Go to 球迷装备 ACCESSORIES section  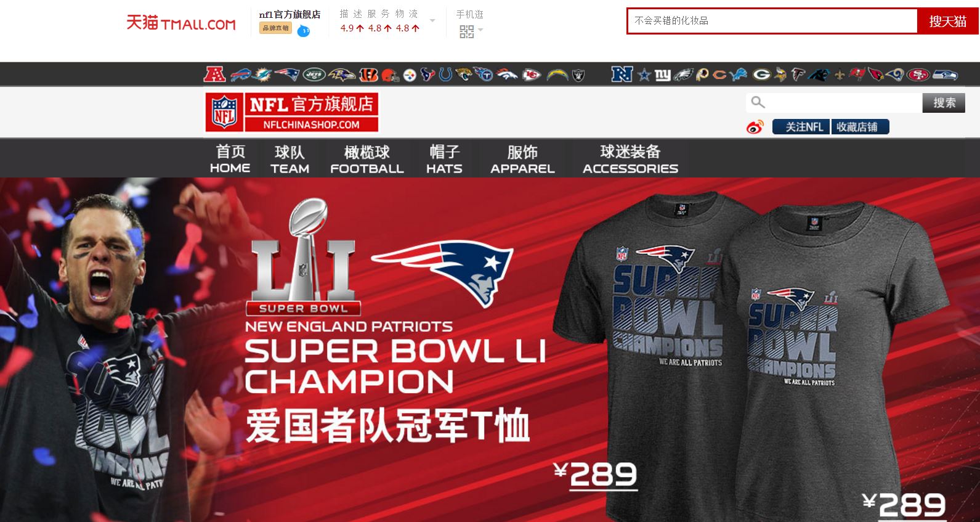point(630,159)
